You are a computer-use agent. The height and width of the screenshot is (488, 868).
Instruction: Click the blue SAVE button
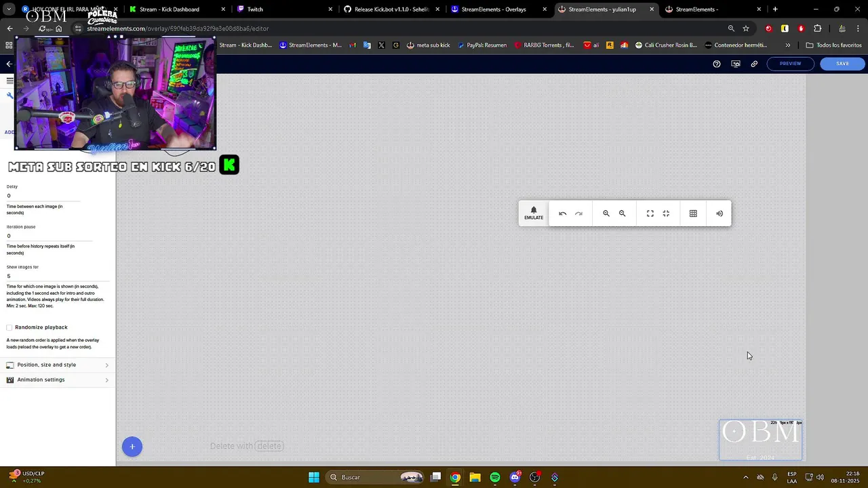[x=842, y=64]
